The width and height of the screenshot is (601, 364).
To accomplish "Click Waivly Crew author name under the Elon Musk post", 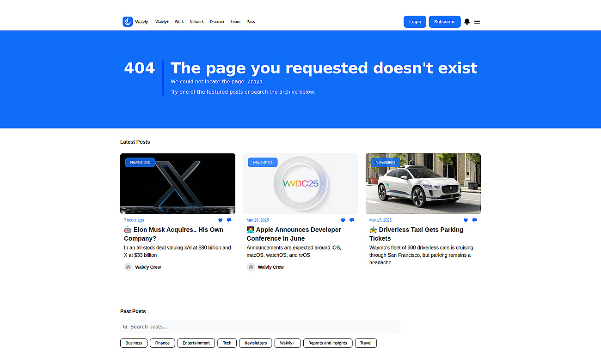I will coord(148,267).
